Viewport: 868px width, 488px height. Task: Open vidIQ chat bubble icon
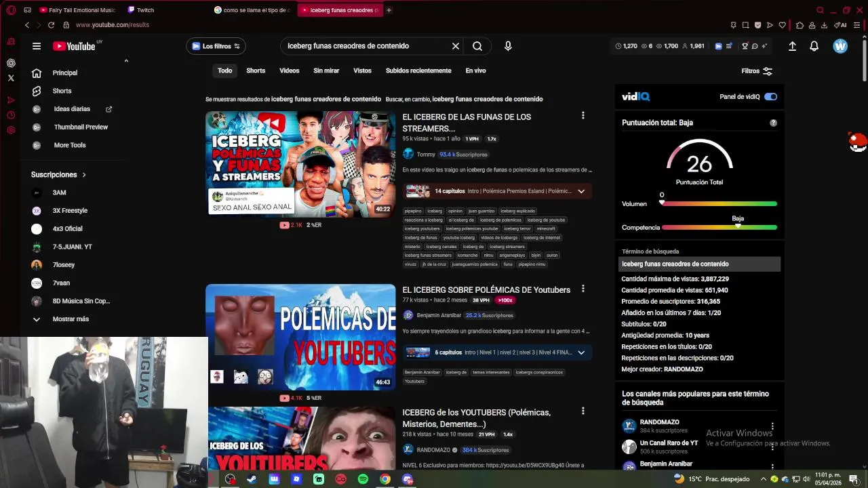click(755, 46)
